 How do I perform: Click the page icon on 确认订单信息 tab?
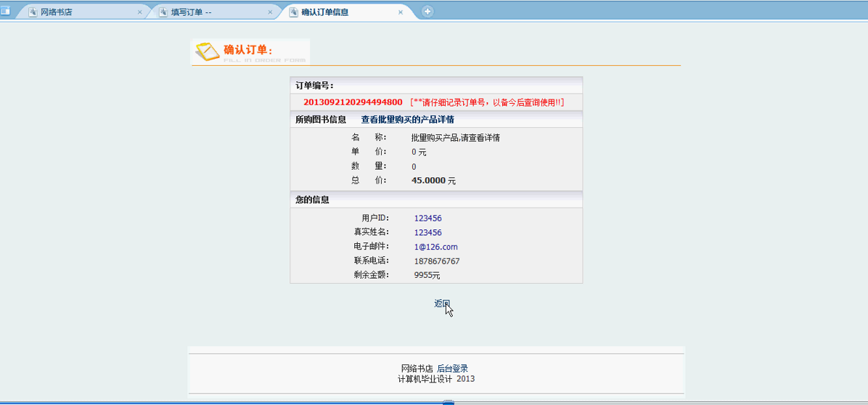(293, 12)
